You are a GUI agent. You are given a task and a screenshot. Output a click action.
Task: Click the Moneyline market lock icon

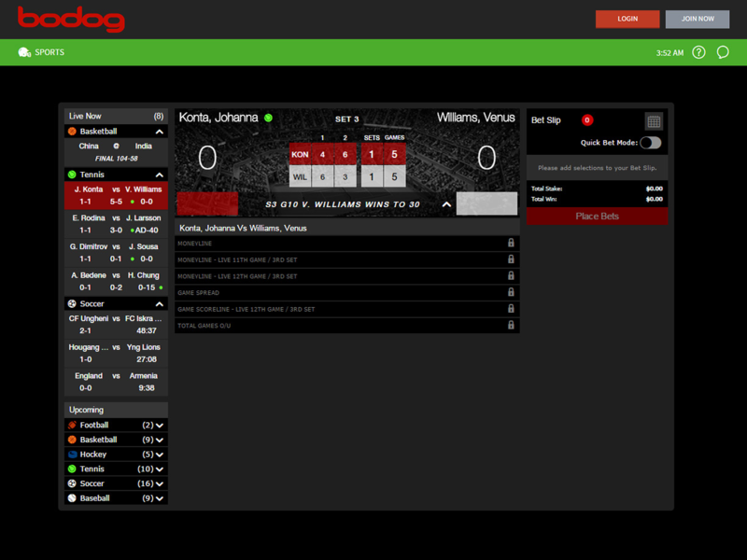pyautogui.click(x=511, y=244)
